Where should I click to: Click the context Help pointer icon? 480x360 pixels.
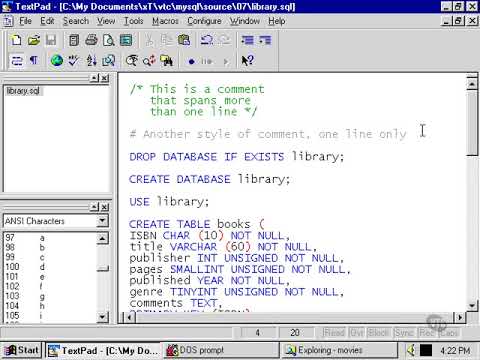(x=247, y=61)
